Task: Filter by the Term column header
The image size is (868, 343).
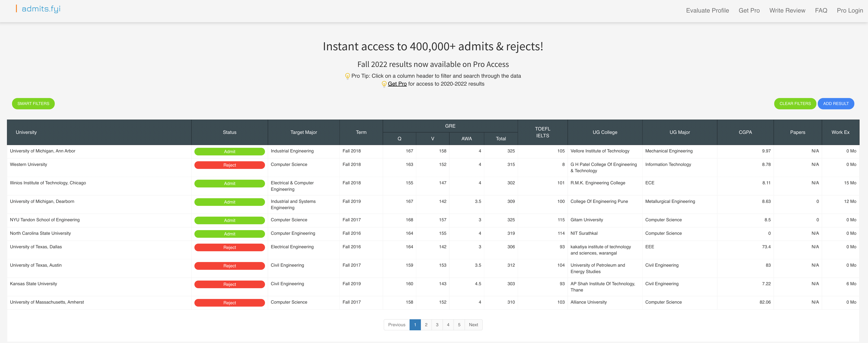Action: pyautogui.click(x=361, y=132)
